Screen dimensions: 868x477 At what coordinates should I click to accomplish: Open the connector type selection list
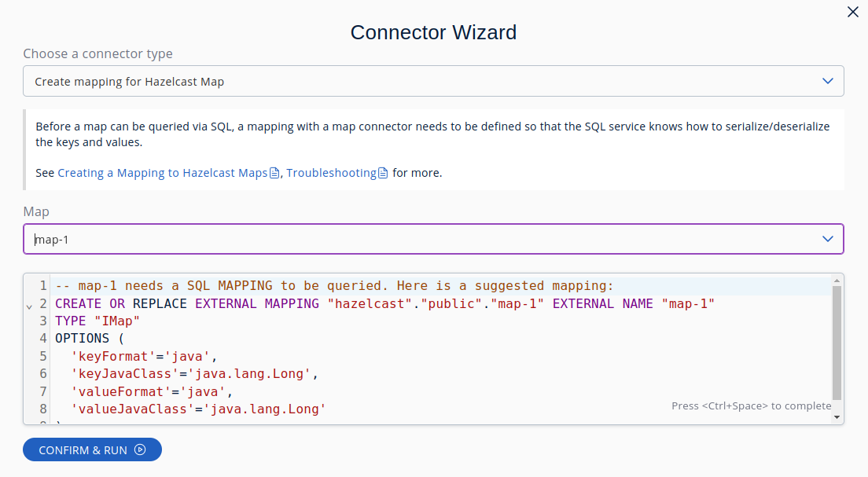432,80
